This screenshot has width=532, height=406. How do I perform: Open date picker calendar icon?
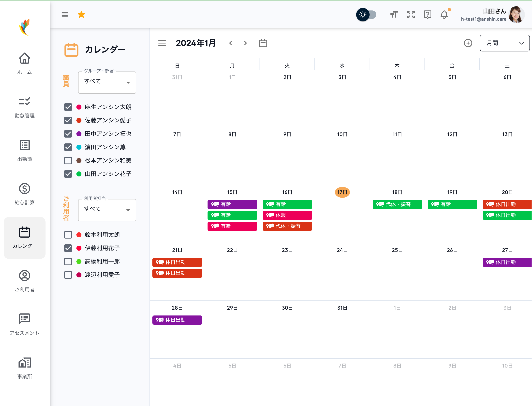(263, 43)
